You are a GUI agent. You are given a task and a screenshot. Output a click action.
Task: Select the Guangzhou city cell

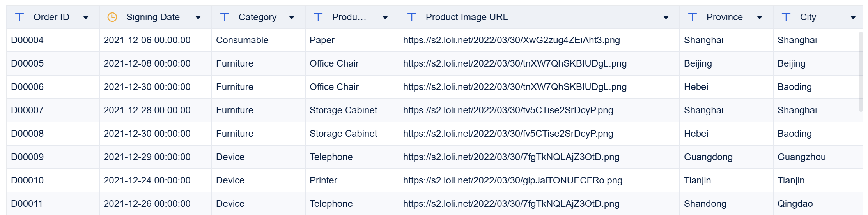pyautogui.click(x=801, y=157)
